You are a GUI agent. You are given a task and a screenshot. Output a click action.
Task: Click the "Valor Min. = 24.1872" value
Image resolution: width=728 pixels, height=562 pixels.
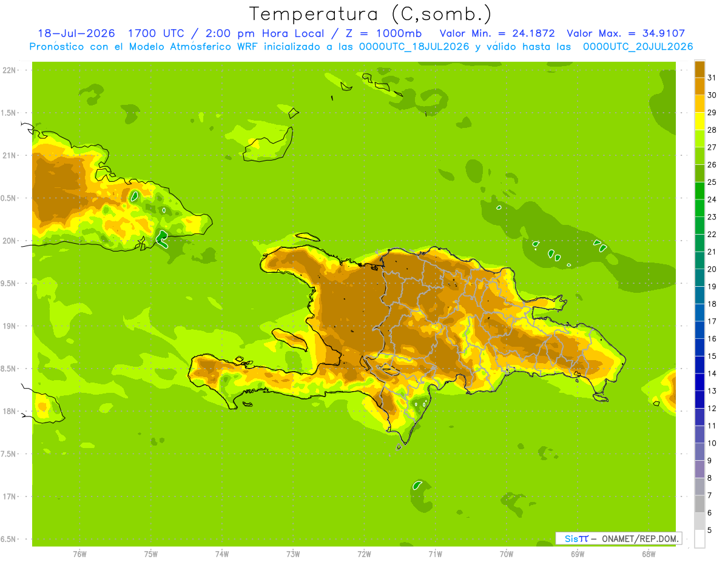click(497, 33)
